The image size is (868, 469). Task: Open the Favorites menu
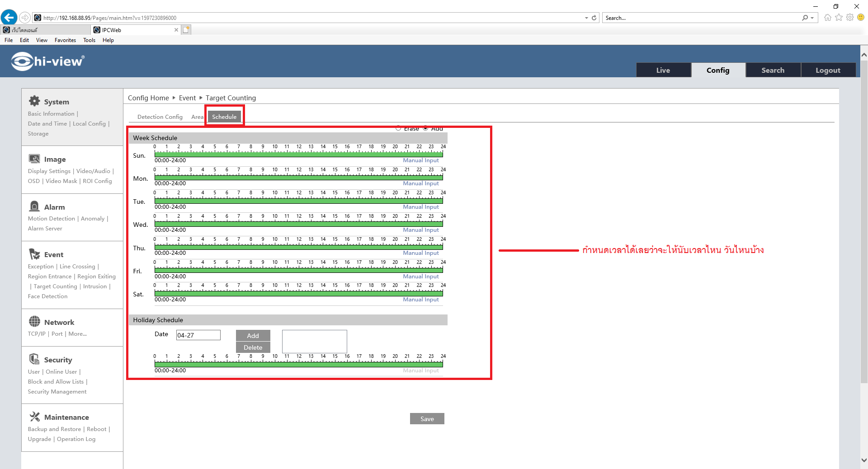(65, 40)
